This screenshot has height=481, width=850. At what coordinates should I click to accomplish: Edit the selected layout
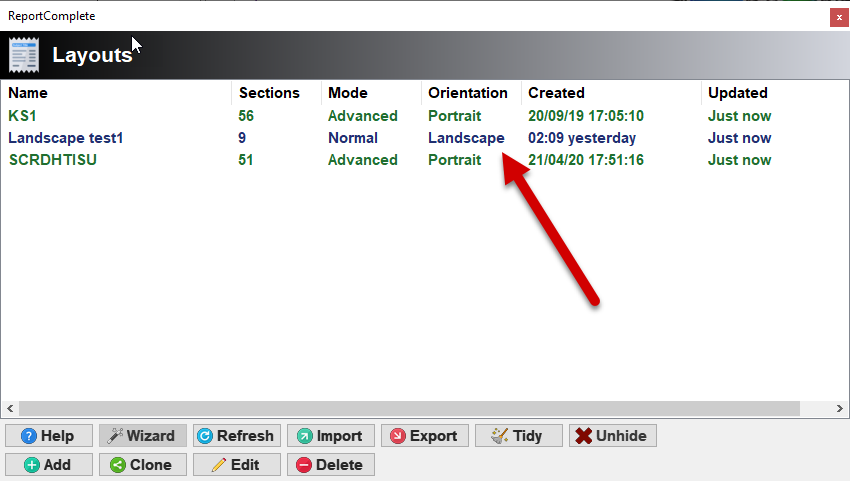pyautogui.click(x=237, y=465)
